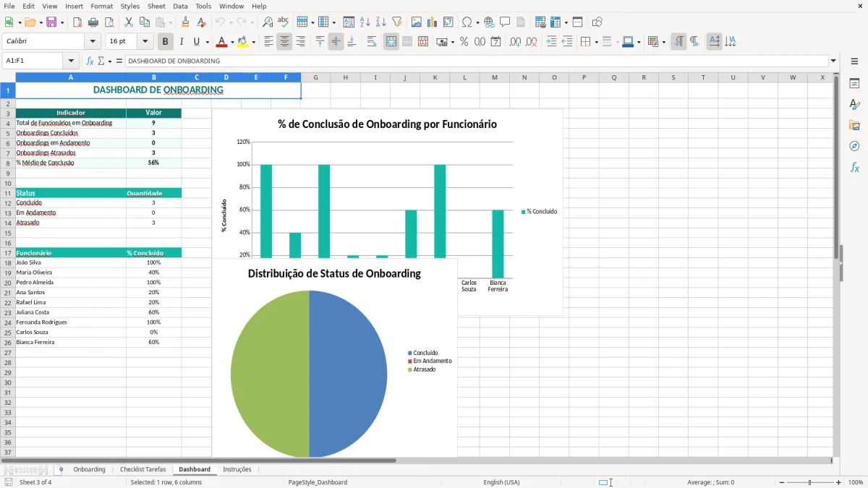Click the zoom slider in status bar

(809, 482)
